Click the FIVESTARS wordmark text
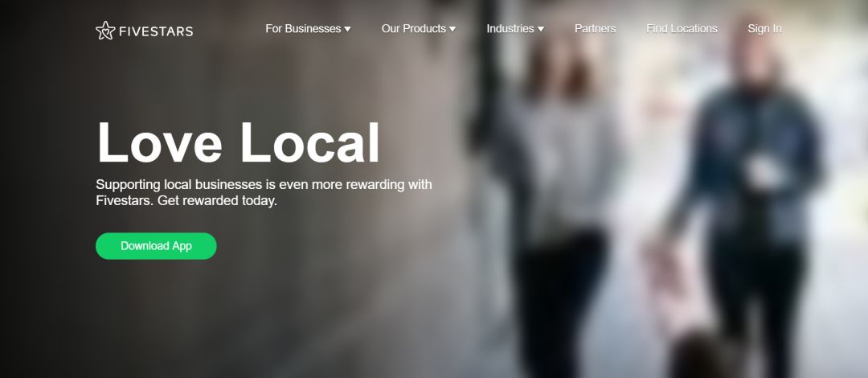 tap(156, 31)
